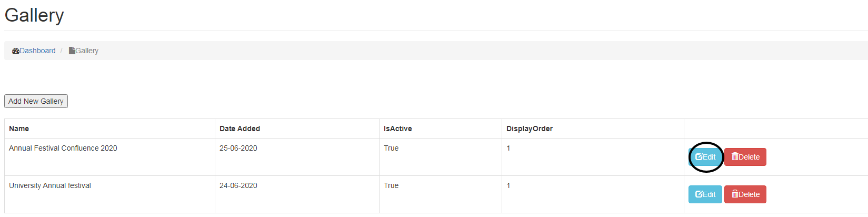Click the Gallery page heading
Image resolution: width=868 pixels, height=217 pixels.
(34, 15)
